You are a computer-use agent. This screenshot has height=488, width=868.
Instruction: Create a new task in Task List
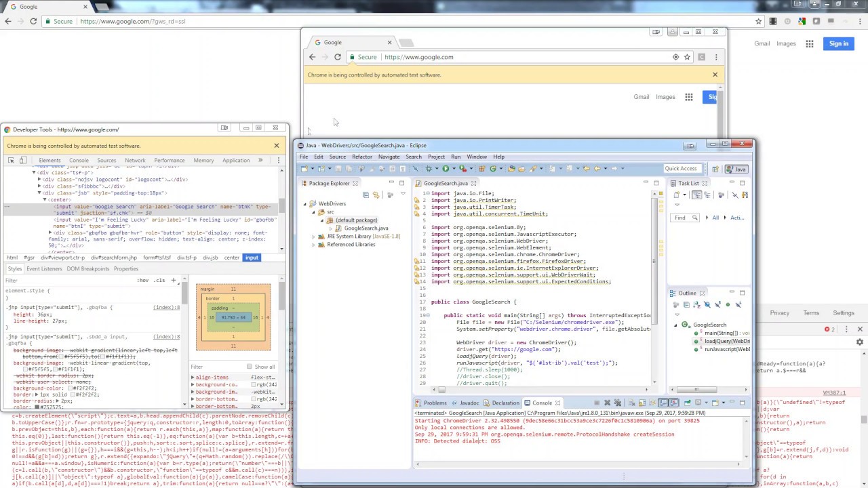coord(678,195)
